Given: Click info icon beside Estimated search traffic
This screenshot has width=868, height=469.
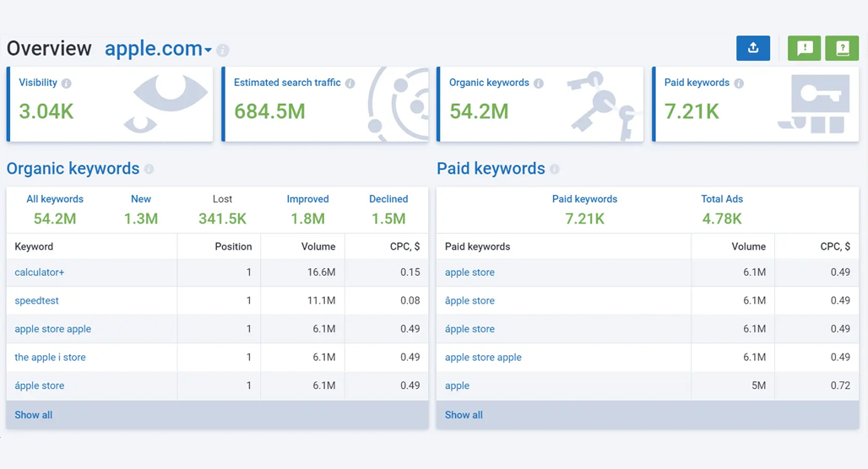Looking at the screenshot, I should 350,84.
